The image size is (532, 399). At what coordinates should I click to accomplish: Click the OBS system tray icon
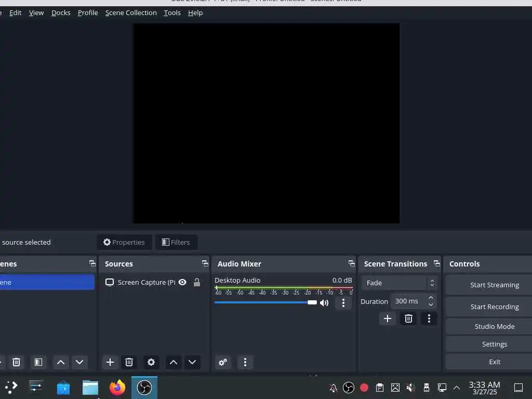[x=349, y=388]
